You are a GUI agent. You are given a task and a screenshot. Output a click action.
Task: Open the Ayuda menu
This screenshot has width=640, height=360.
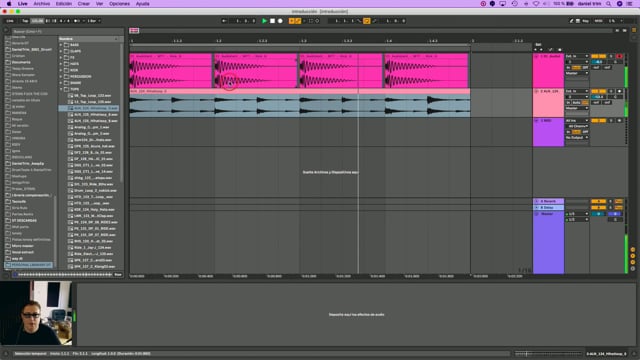(142, 4)
